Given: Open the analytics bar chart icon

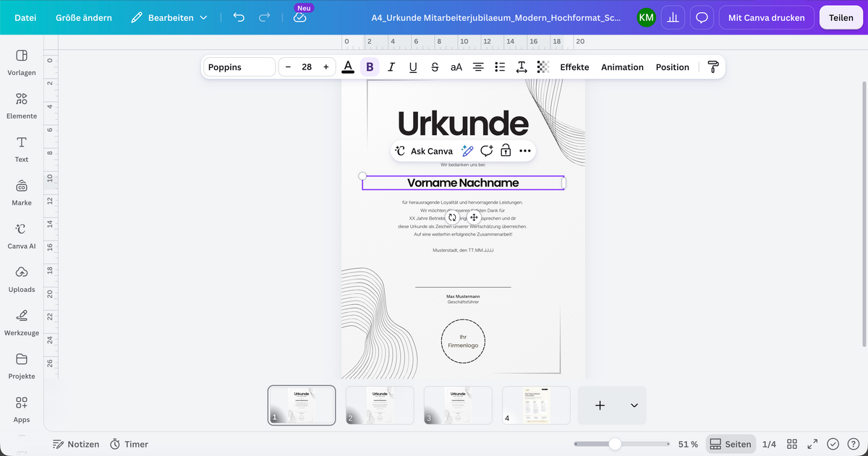Looking at the screenshot, I should (x=673, y=17).
